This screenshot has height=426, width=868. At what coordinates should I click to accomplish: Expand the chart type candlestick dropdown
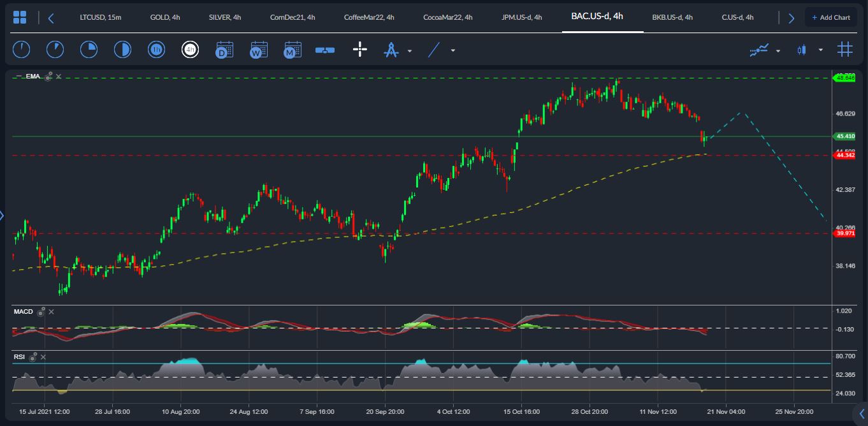click(x=821, y=50)
